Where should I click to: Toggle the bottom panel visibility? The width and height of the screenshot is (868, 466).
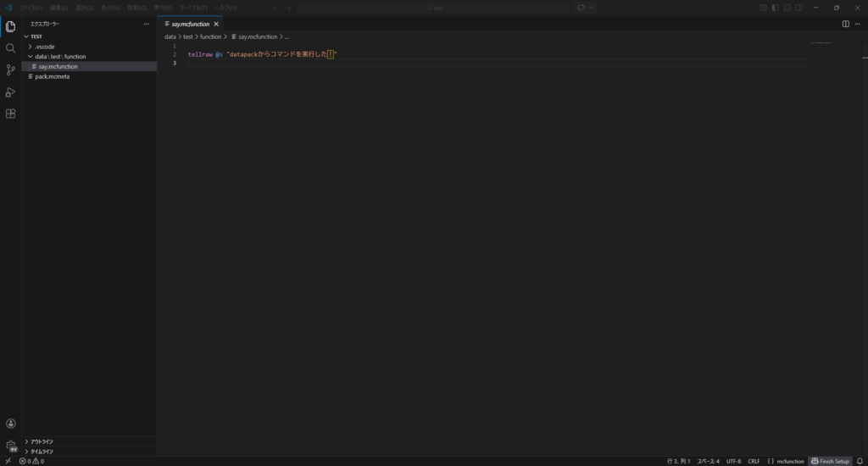pyautogui.click(x=787, y=8)
